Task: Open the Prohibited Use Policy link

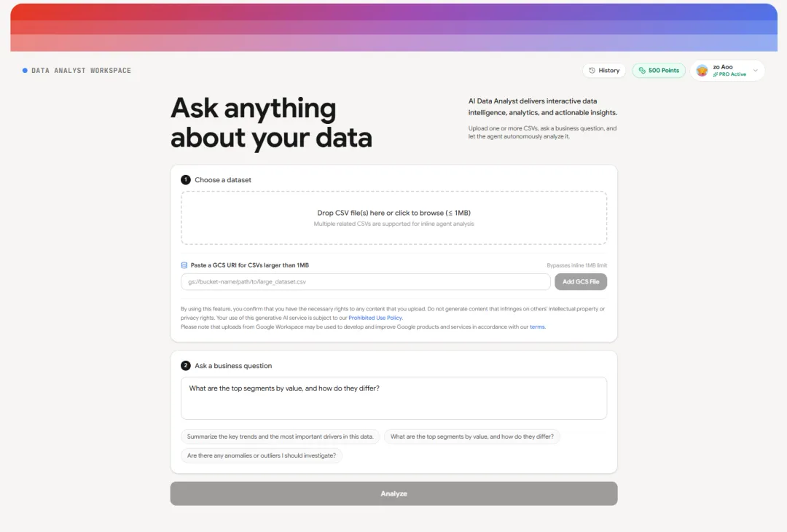Action: click(x=375, y=318)
